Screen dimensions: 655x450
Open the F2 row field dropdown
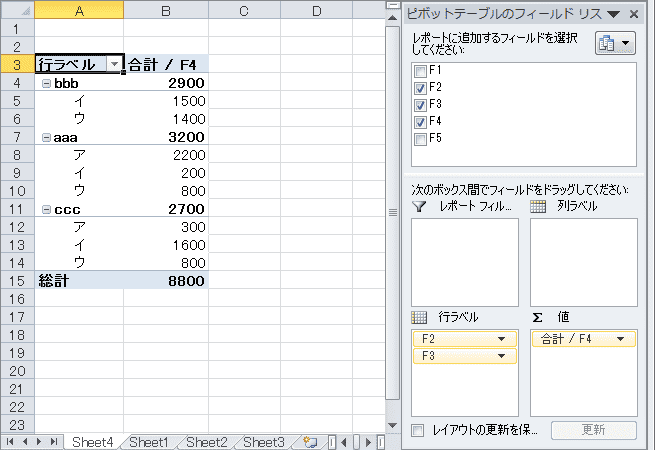501,339
